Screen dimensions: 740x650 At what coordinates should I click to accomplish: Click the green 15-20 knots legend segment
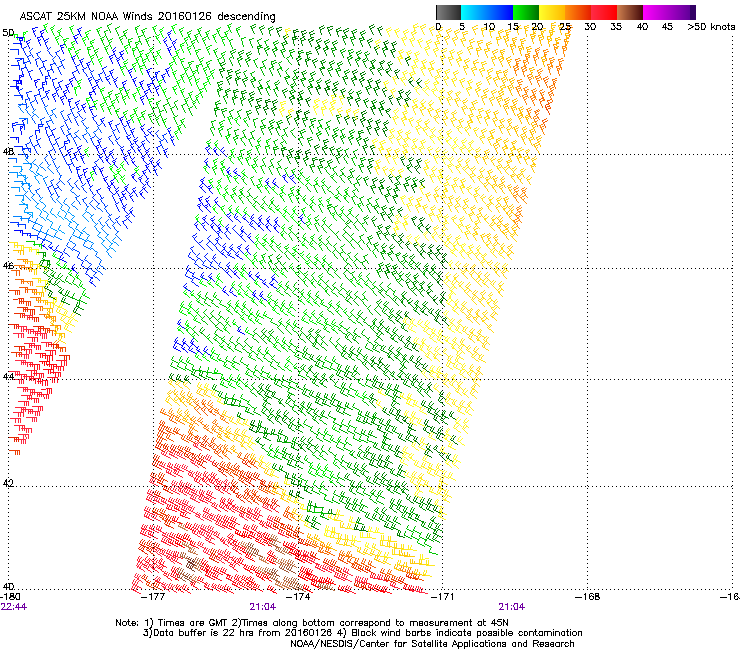(526, 12)
